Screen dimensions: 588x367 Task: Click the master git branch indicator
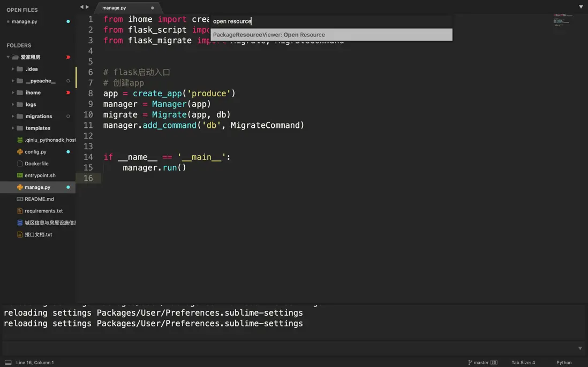tap(483, 363)
